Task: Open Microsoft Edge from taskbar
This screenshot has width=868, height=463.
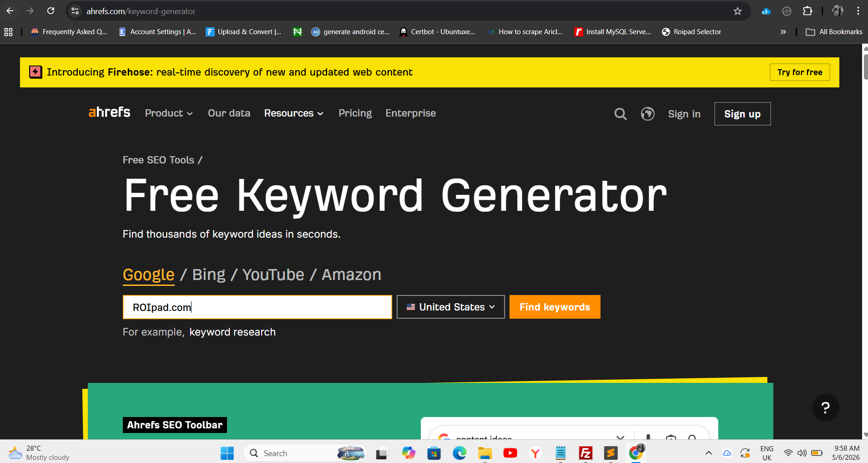Action: (x=459, y=453)
